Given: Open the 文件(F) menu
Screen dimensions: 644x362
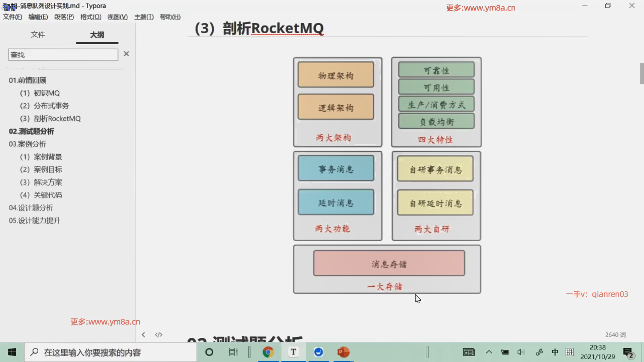Looking at the screenshot, I should (12, 17).
